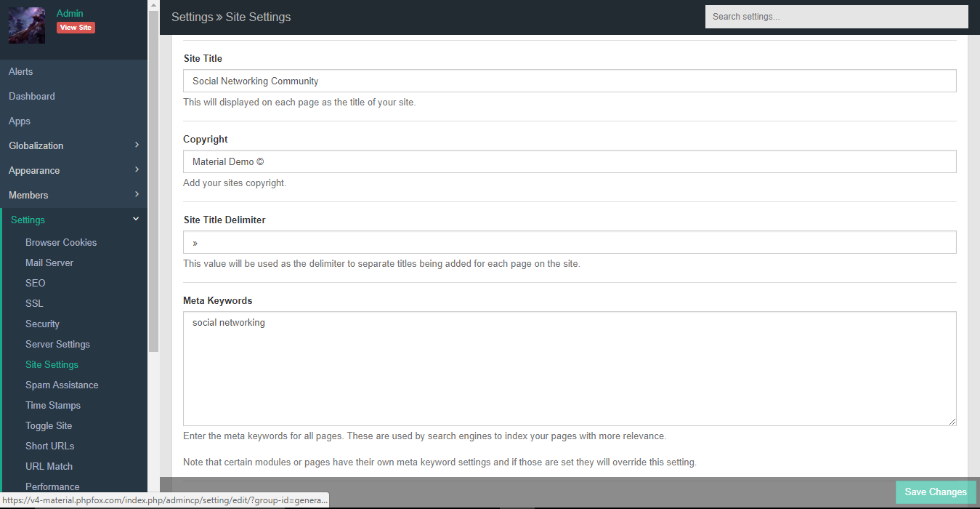Click the red View Site button
The height and width of the screenshot is (509, 980).
click(76, 28)
